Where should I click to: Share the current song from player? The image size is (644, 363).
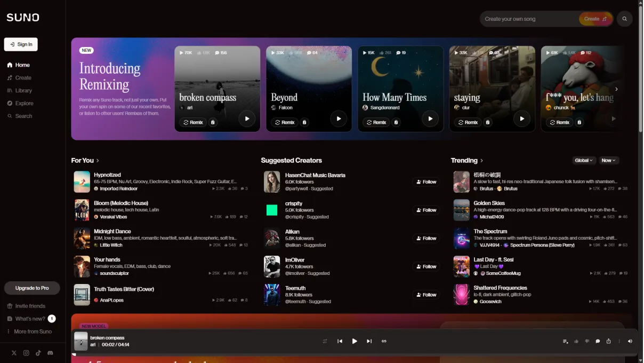[608, 341]
